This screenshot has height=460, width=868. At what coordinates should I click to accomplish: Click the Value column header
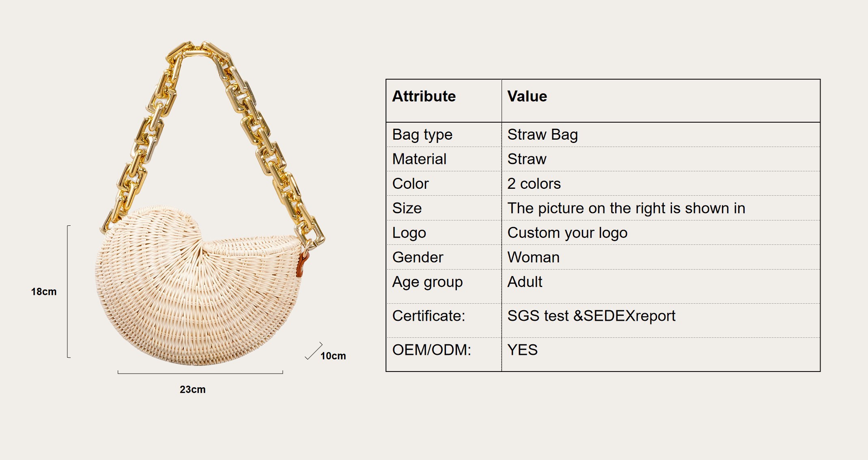(527, 96)
